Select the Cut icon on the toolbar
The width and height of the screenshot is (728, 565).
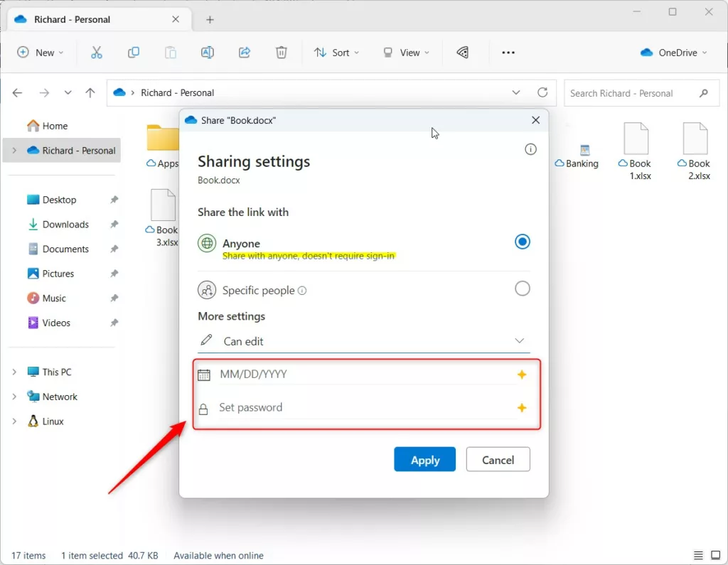click(97, 52)
